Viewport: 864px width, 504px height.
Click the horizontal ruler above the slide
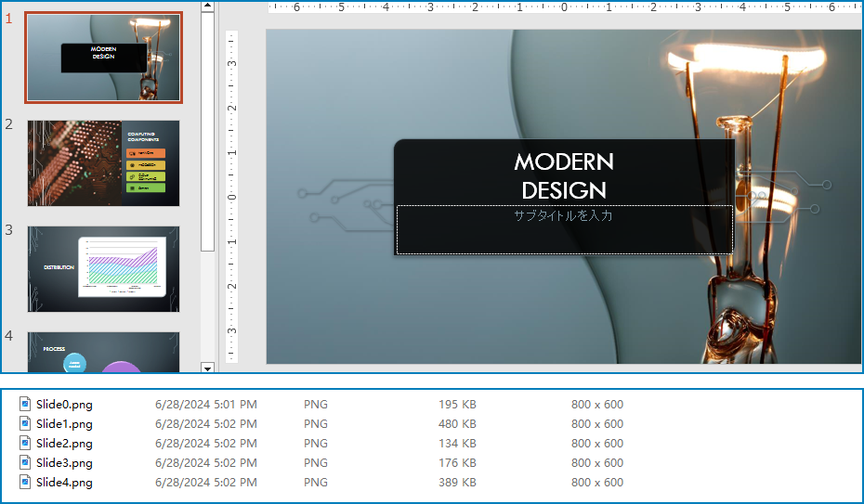[566, 7]
